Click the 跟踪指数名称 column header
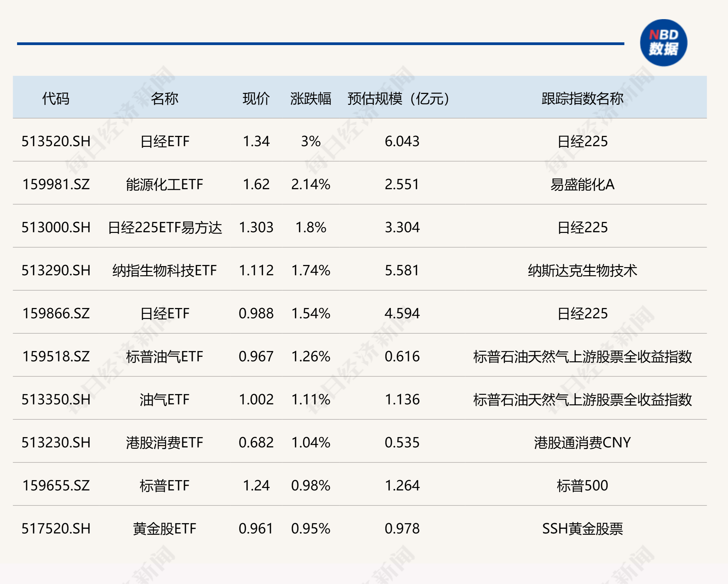Screen dimensions: 728x584 click(582, 99)
